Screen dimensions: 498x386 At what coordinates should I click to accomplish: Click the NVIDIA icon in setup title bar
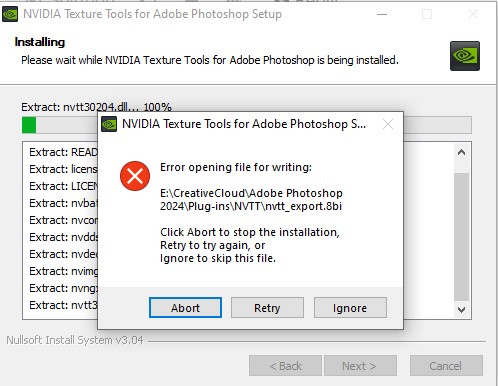pyautogui.click(x=10, y=14)
